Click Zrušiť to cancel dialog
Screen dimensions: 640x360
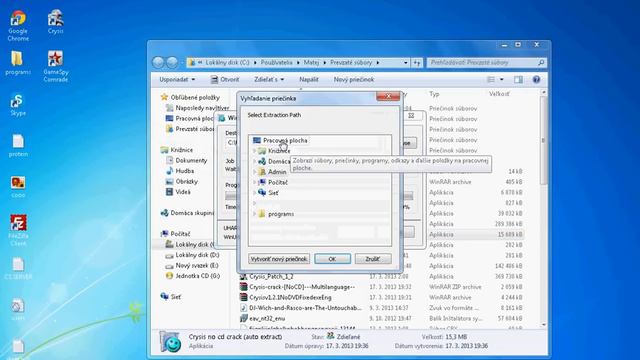[x=373, y=259]
